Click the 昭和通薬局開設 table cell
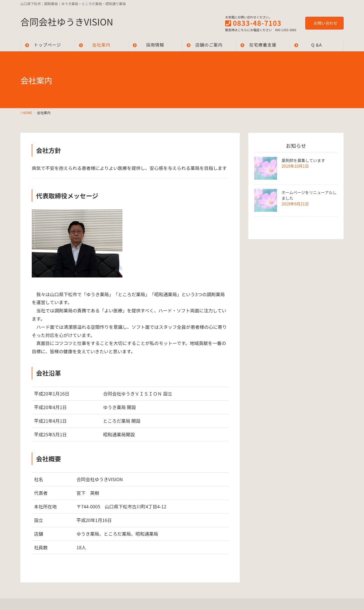The width and height of the screenshot is (364, 610). (165, 435)
